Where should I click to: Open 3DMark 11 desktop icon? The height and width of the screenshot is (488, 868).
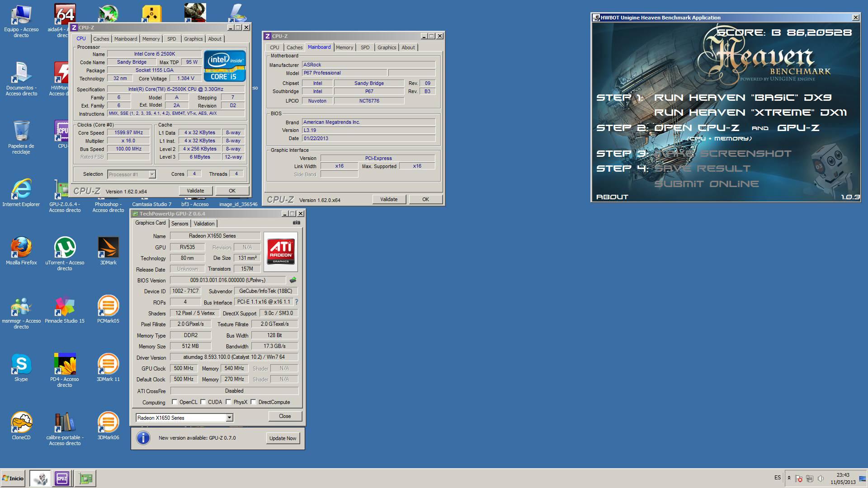click(x=108, y=367)
